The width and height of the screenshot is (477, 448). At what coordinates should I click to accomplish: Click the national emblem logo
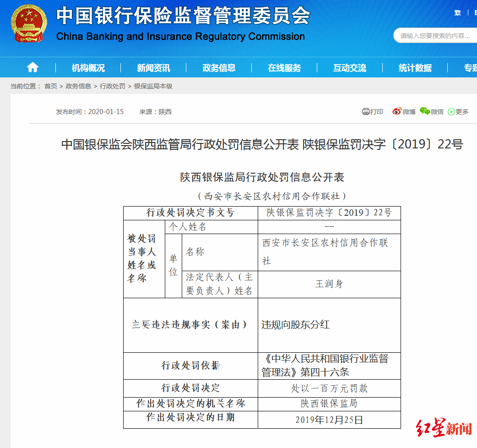pyautogui.click(x=29, y=23)
